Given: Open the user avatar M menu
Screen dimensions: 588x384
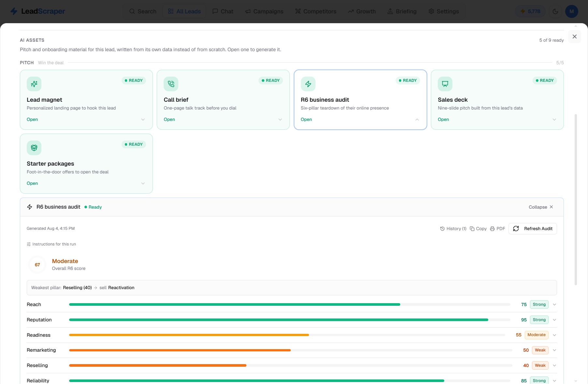Looking at the screenshot, I should pos(572,11).
